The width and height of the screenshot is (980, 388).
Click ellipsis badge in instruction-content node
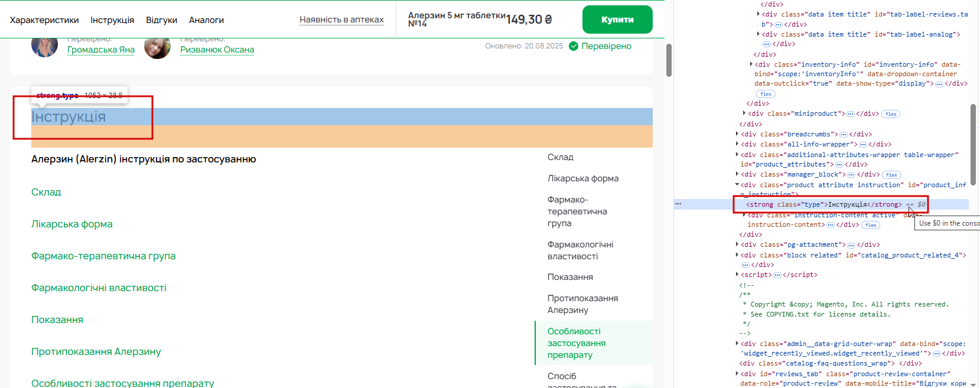pos(831,225)
